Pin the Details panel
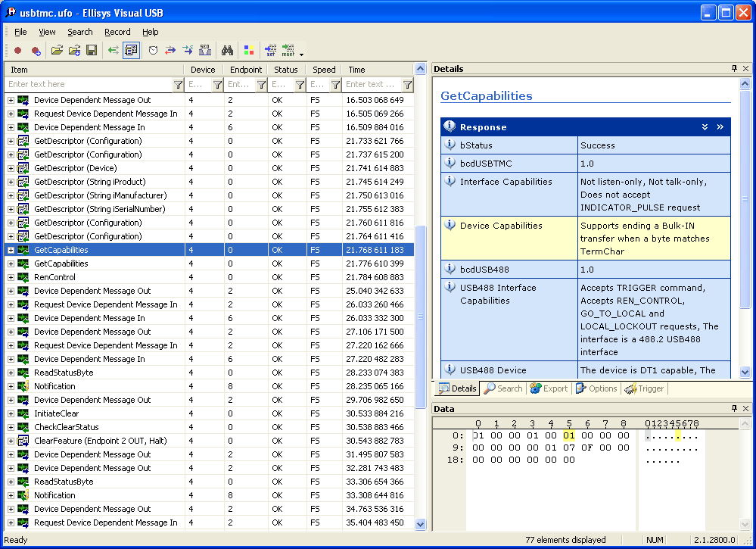The width and height of the screenshot is (756, 549). click(734, 69)
